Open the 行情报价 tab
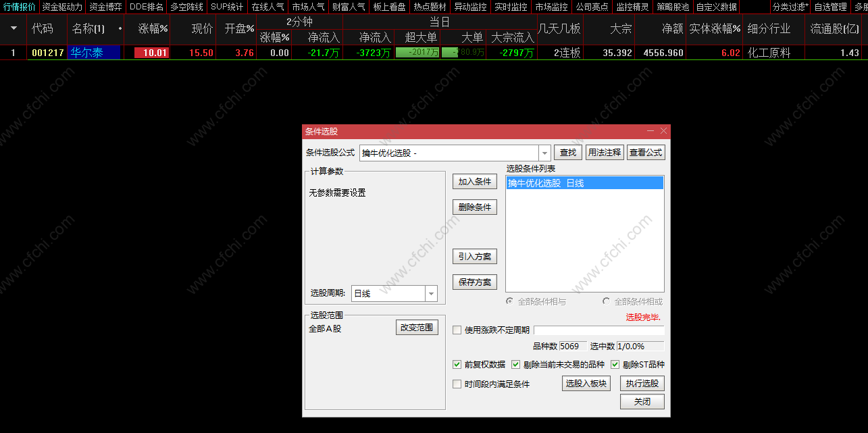 (20, 7)
